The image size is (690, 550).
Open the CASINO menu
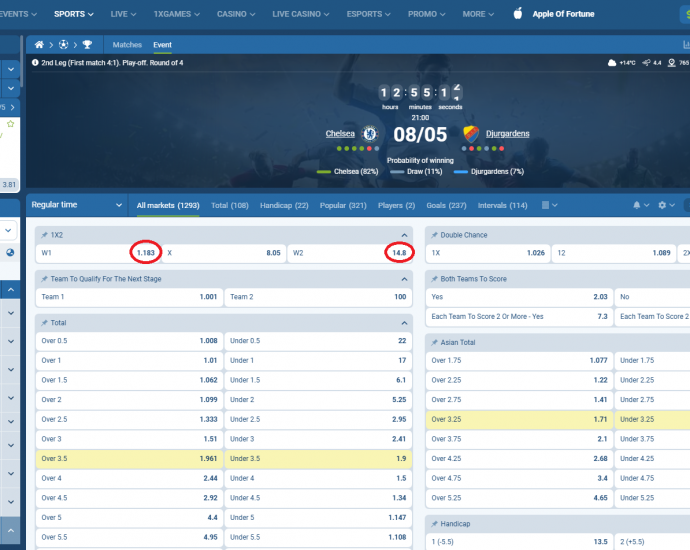click(236, 14)
